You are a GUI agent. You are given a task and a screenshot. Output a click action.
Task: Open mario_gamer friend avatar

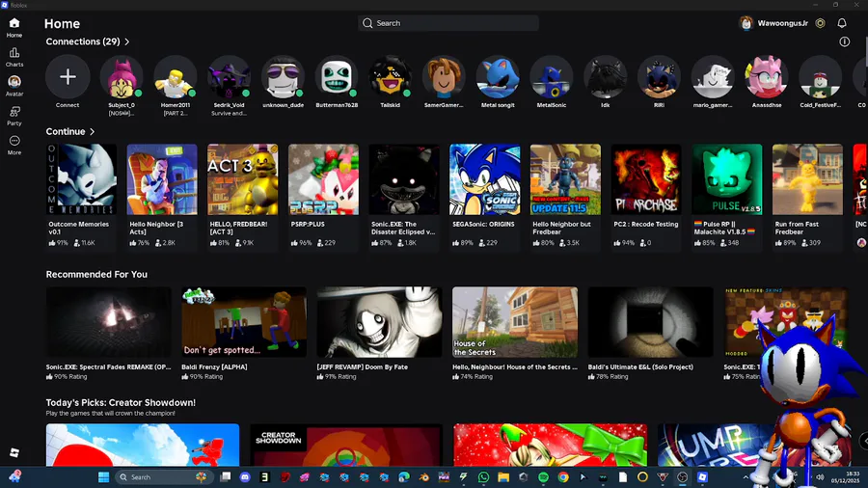(713, 77)
